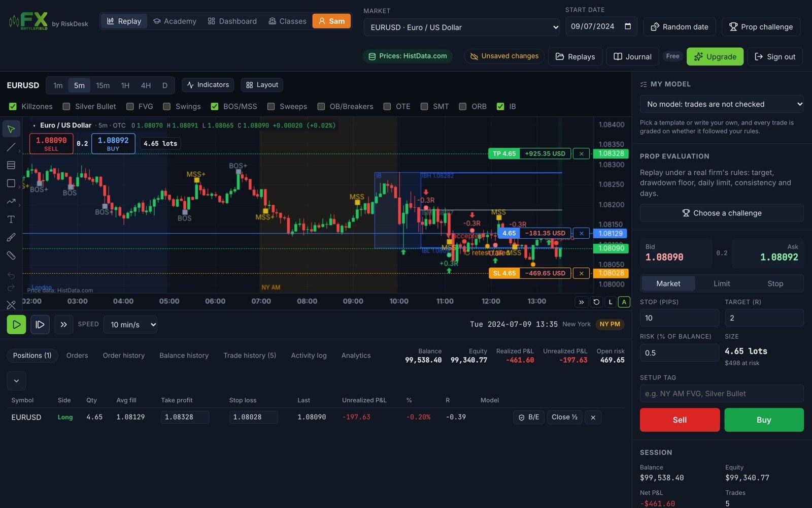
Task: Switch to 15m timeframe
Action: click(x=103, y=85)
